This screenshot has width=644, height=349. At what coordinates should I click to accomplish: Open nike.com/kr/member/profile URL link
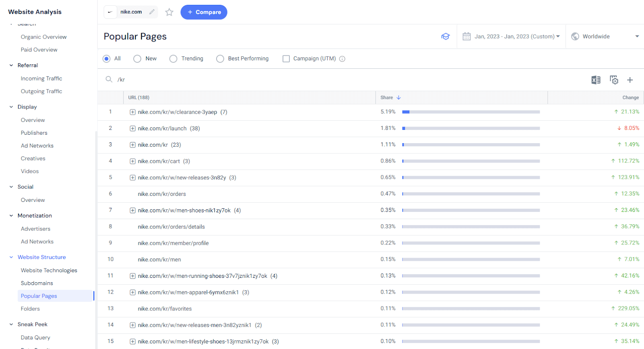(173, 243)
